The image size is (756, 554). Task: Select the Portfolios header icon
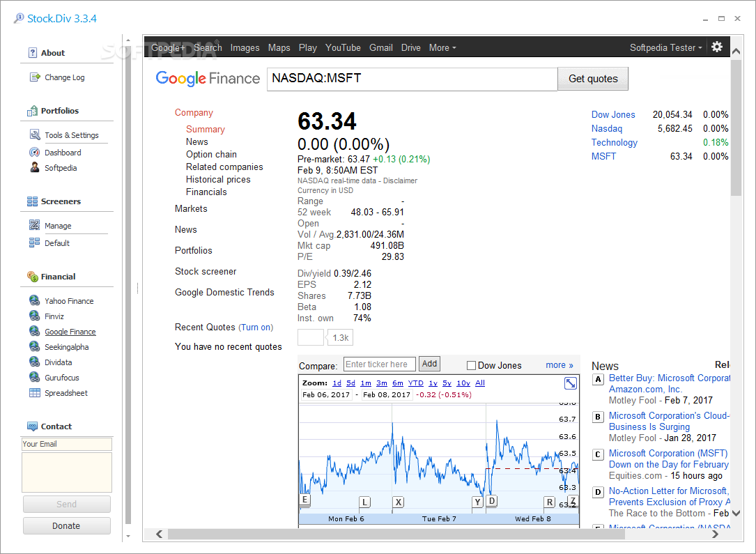pos(32,111)
